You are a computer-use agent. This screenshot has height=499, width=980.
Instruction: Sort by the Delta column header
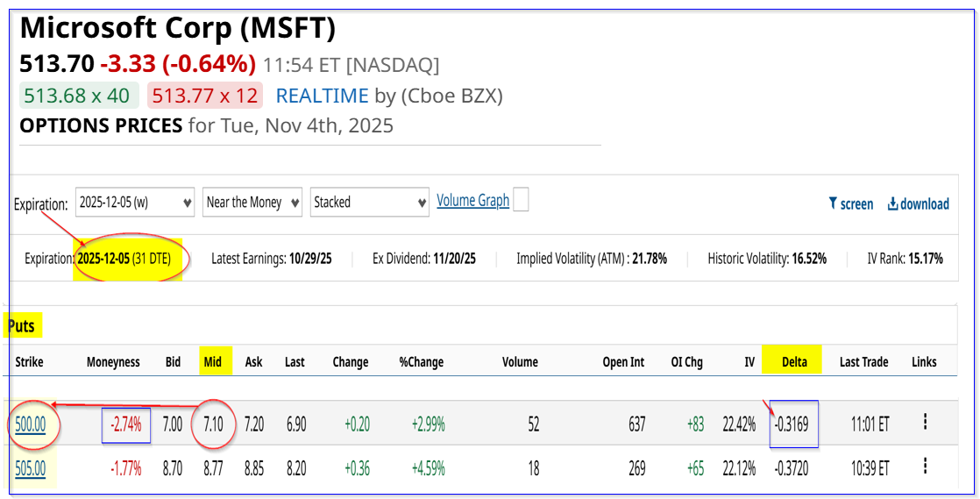[793, 361]
